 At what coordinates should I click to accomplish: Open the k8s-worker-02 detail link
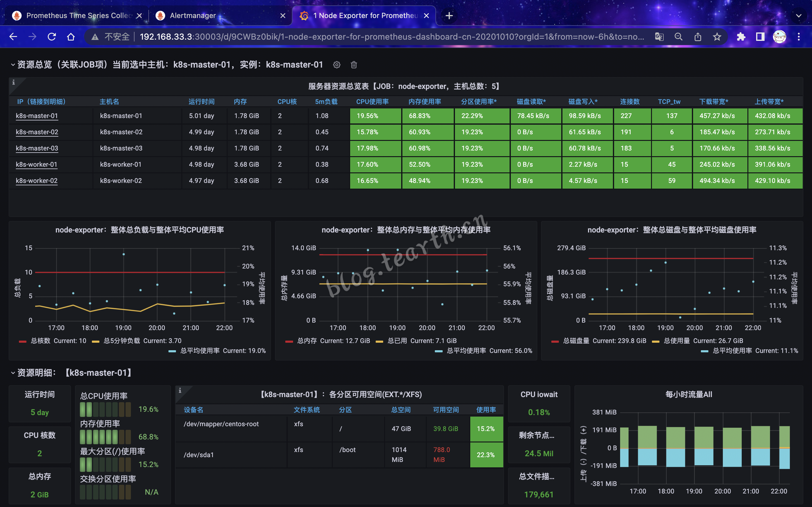[x=37, y=181]
